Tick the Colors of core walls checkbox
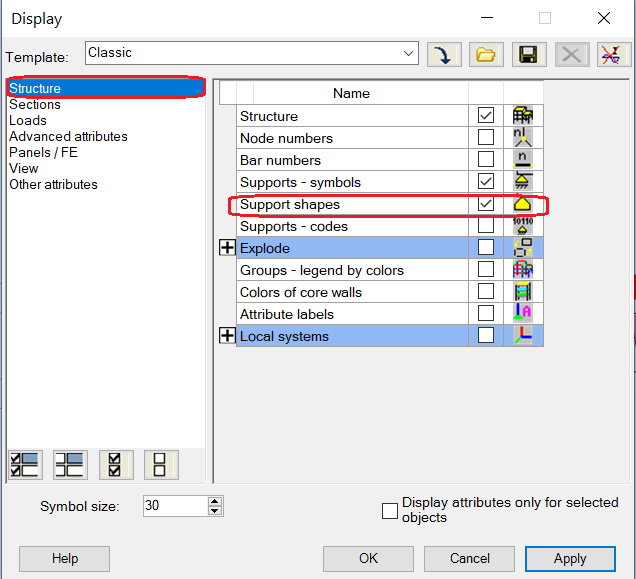Screen dimensions: 636x579 [486, 291]
